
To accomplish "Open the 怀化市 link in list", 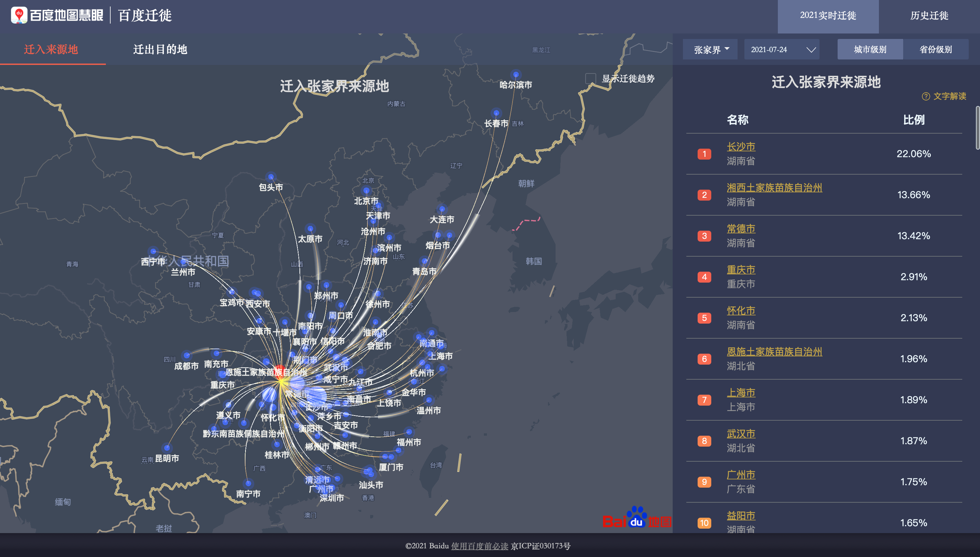I will 741,310.
